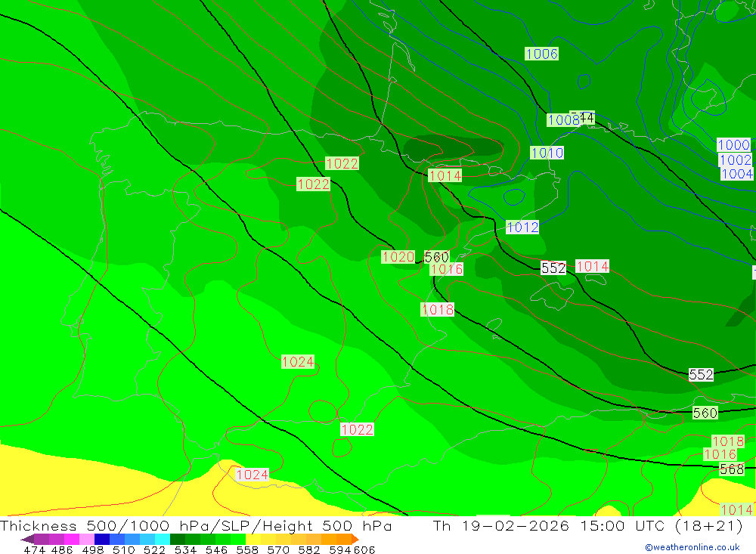
Task: Click the purple arrow tip of the legend
Action: [x=27, y=539]
